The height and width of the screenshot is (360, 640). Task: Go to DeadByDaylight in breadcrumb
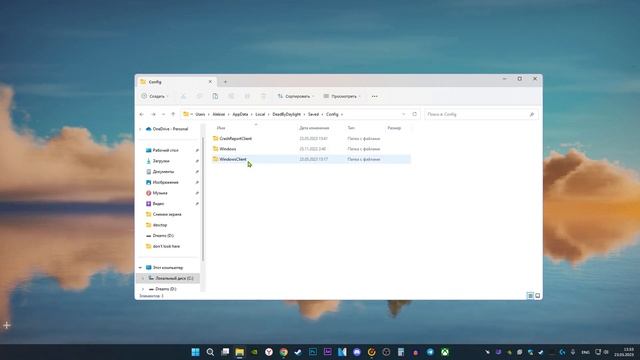pyautogui.click(x=287, y=114)
